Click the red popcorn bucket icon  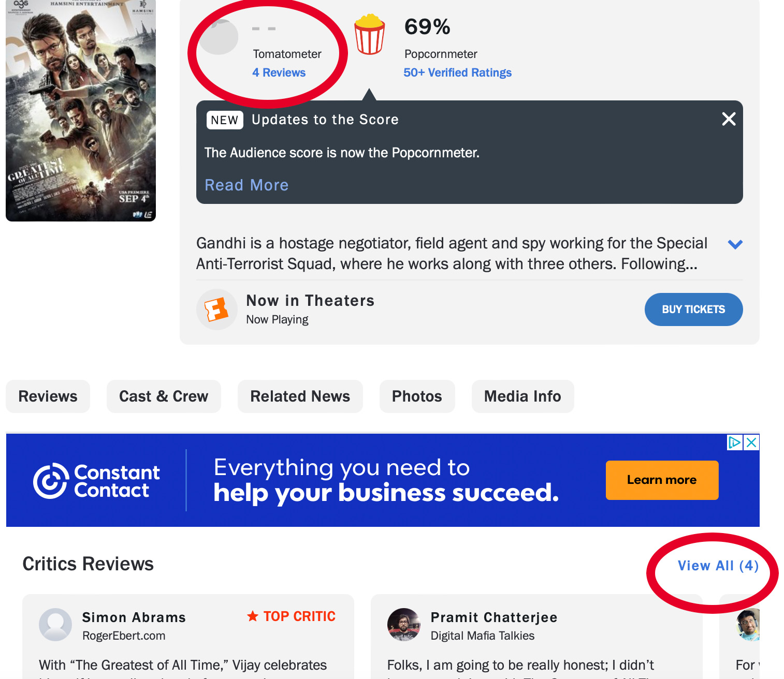[x=369, y=35]
